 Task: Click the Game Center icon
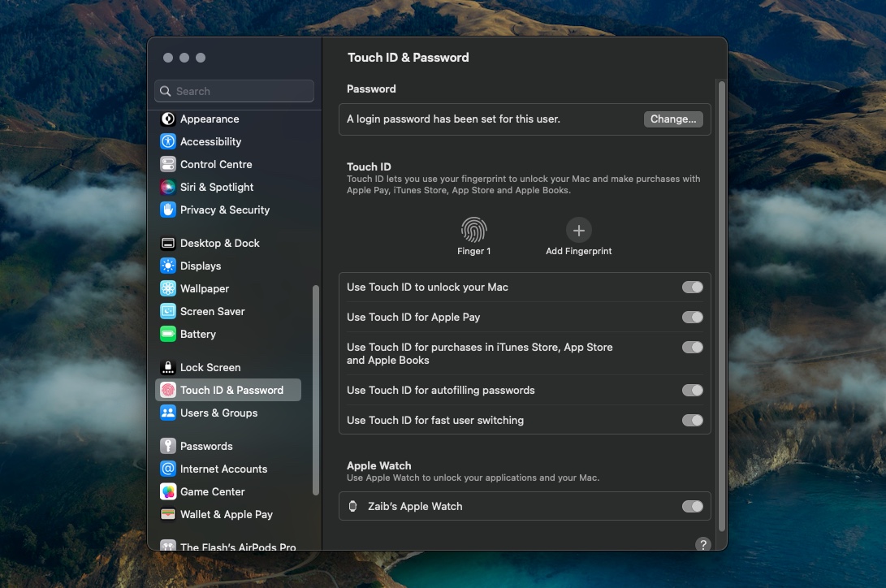point(168,491)
